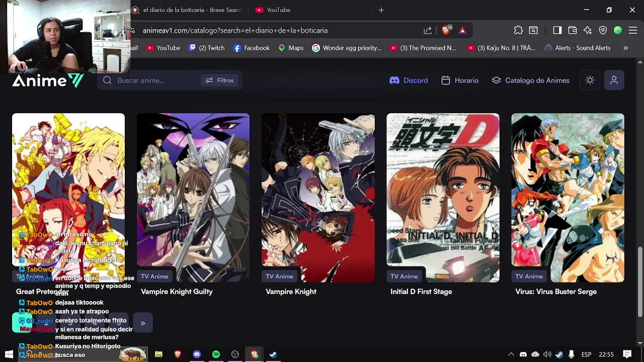
Task: Open the Alerts - Sound Alerts bookmark
Action: pos(578,48)
